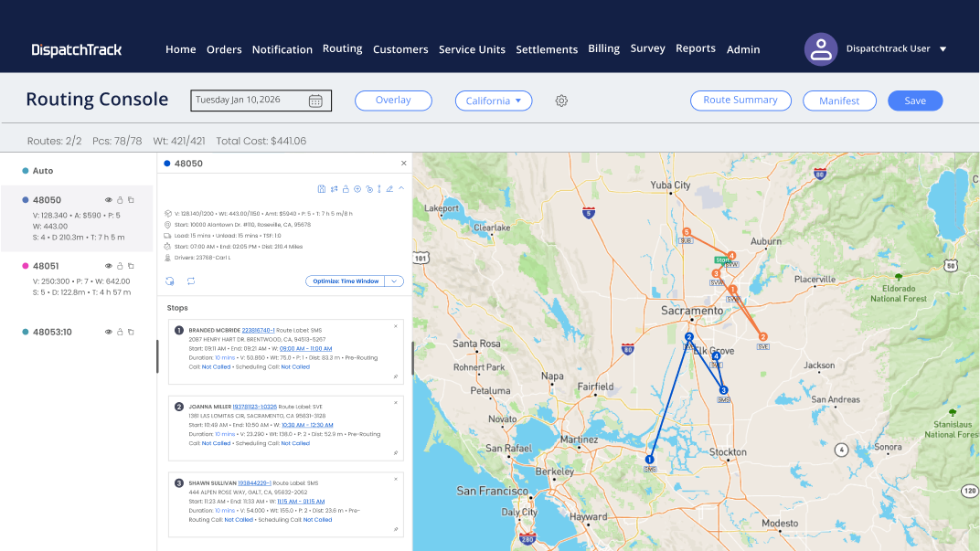This screenshot has height=551, width=980.
Task: Click the lock icon in route 48050 toolbar
Action: point(346,188)
